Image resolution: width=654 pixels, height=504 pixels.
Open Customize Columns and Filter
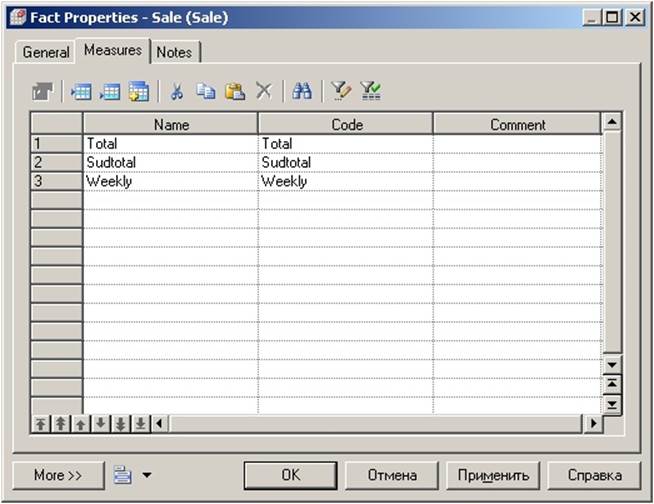(341, 91)
